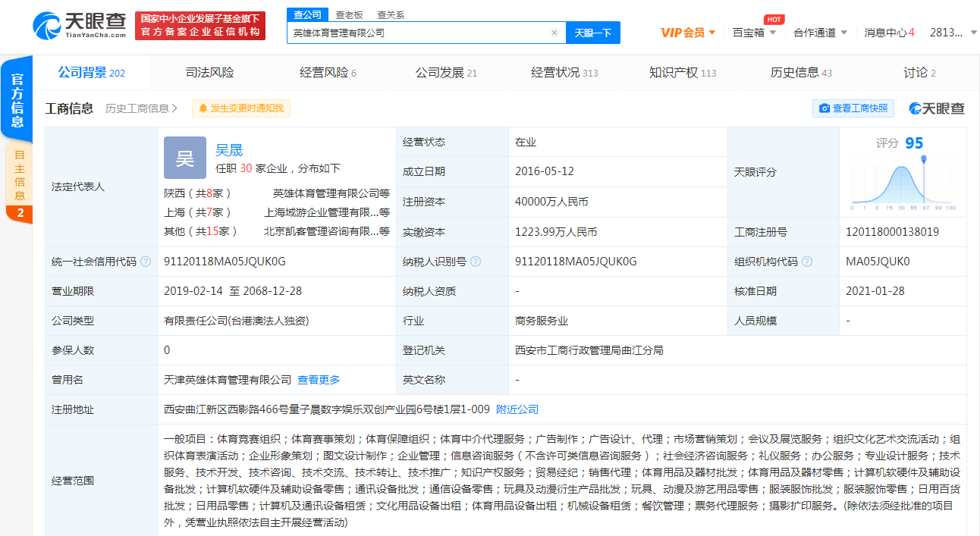
Task: Clear the search box with X icon
Action: [x=554, y=33]
